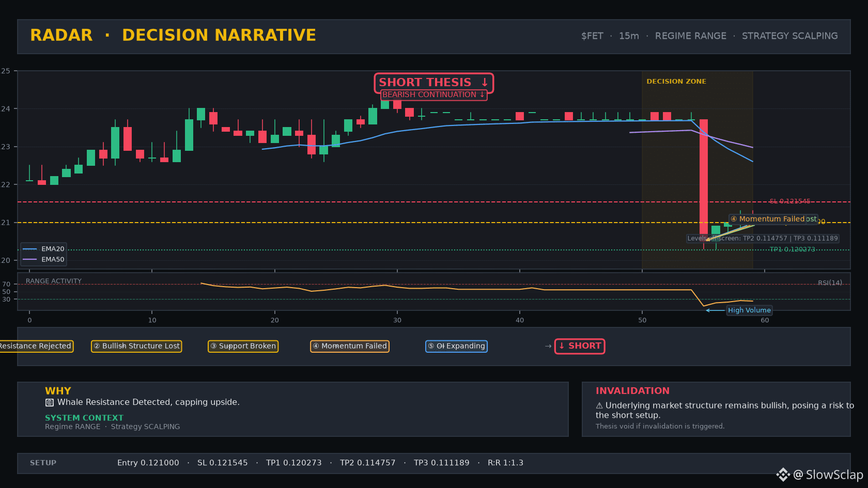
Task: Click the $FET ticker in the header
Action: pyautogui.click(x=592, y=36)
